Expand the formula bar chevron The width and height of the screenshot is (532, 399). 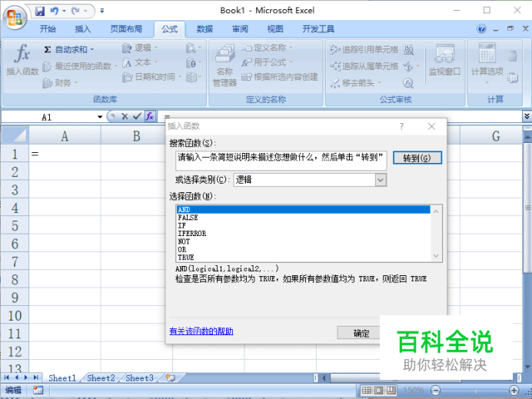coord(527,116)
